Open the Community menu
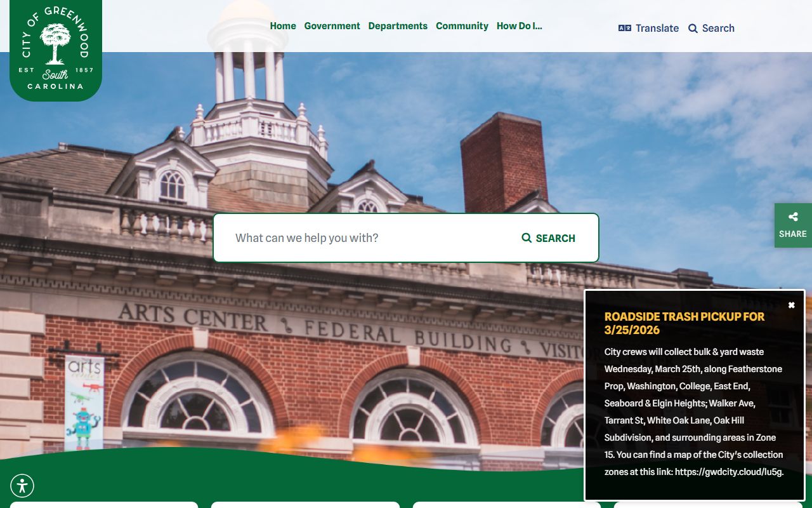The height and width of the screenshot is (508, 812). pos(462,26)
